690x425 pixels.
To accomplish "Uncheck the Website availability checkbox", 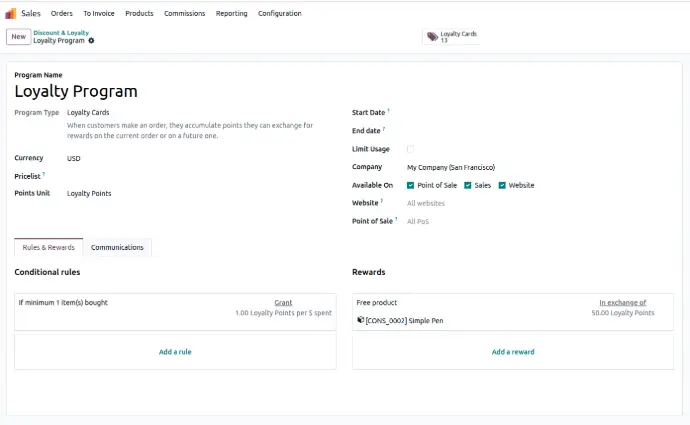I will point(502,185).
